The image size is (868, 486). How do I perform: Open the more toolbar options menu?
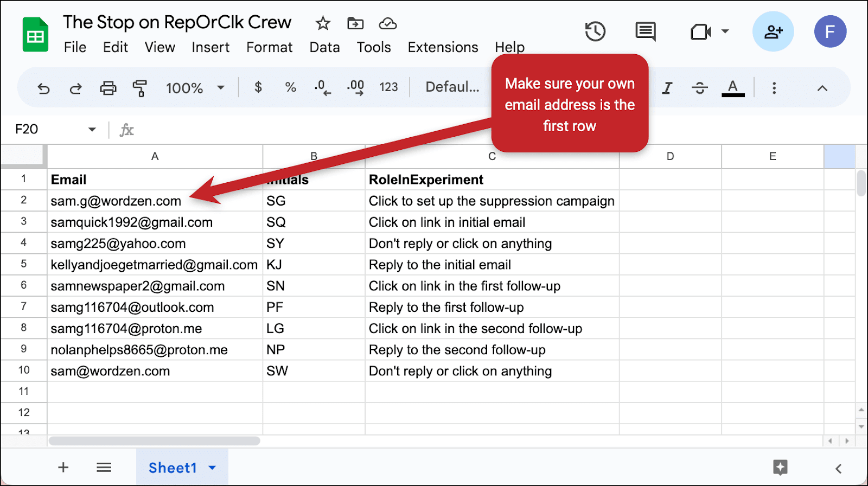[774, 88]
